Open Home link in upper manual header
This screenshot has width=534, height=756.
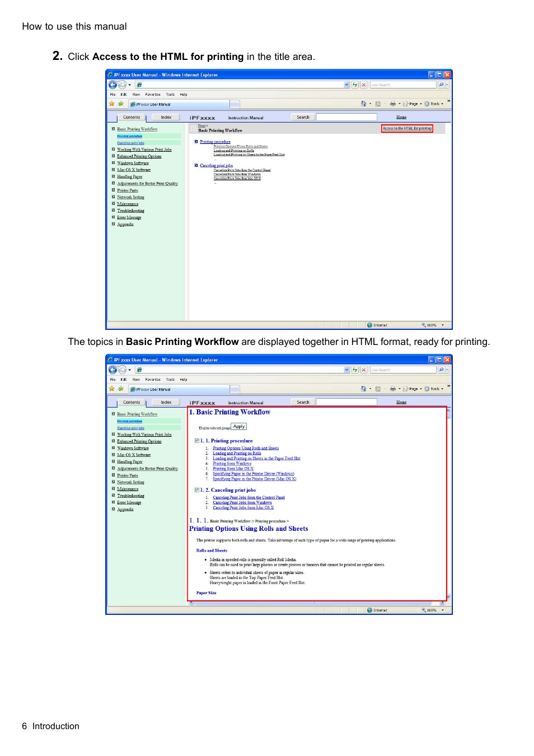click(401, 117)
